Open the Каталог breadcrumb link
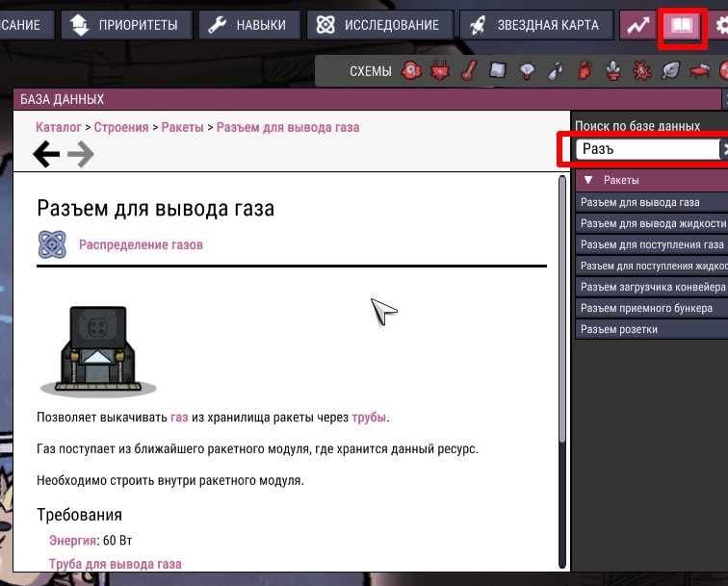Screen dimensions: 728x586 click(59, 127)
